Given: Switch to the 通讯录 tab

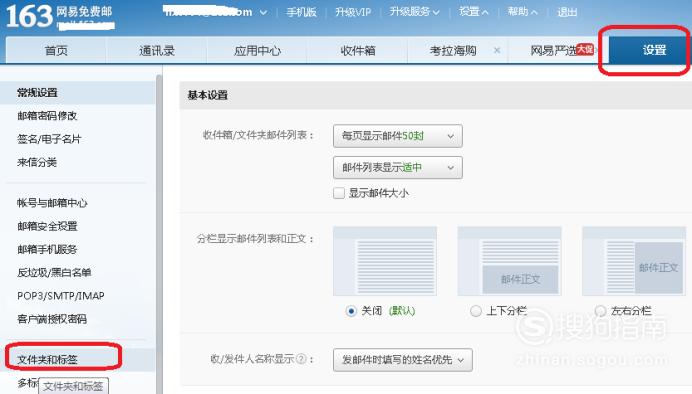Looking at the screenshot, I should pos(157,51).
